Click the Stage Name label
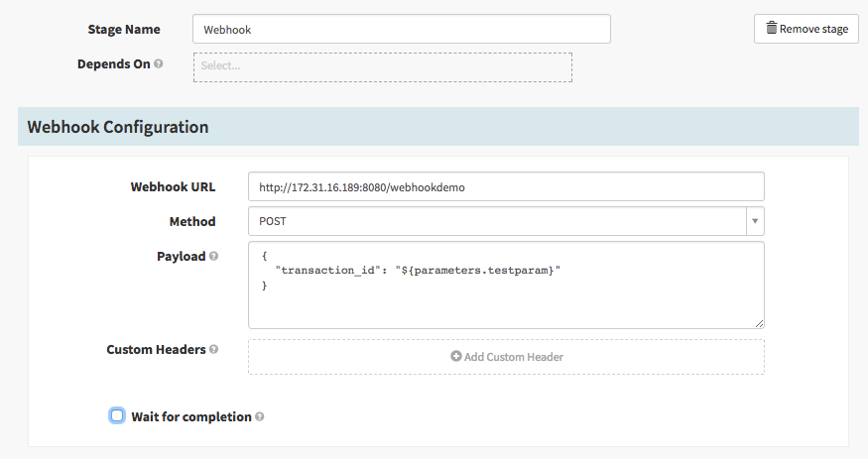The height and width of the screenshot is (459, 868). [x=124, y=30]
